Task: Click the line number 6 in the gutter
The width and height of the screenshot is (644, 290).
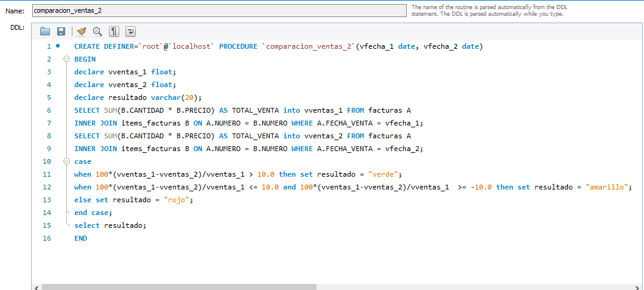Action: (x=49, y=111)
